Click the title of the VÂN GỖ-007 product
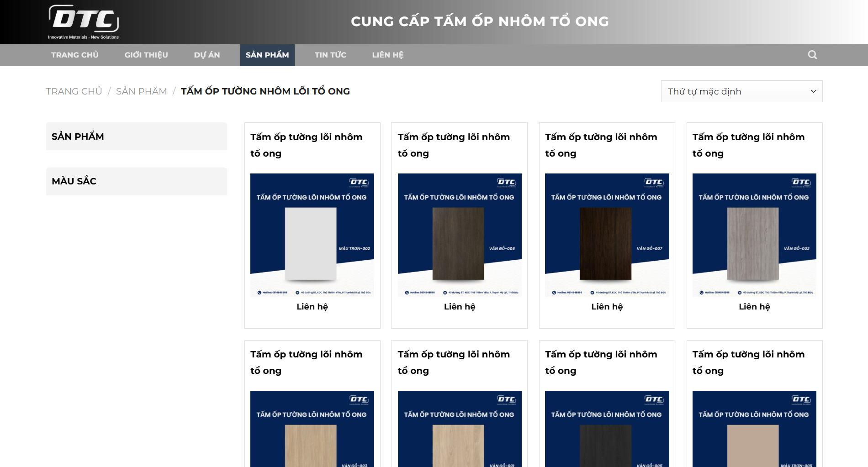868x467 pixels. [601, 145]
